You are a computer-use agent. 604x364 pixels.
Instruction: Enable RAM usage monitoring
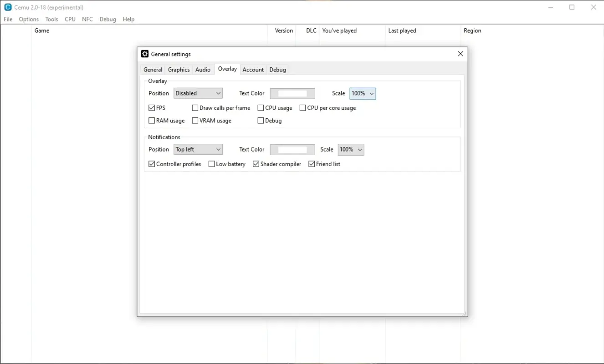coord(151,120)
